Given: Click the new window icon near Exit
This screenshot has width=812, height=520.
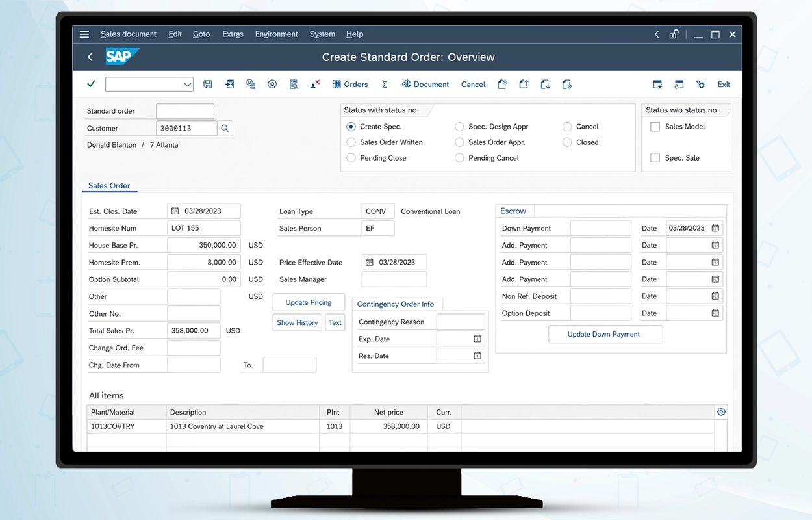Looking at the screenshot, I should tap(657, 84).
